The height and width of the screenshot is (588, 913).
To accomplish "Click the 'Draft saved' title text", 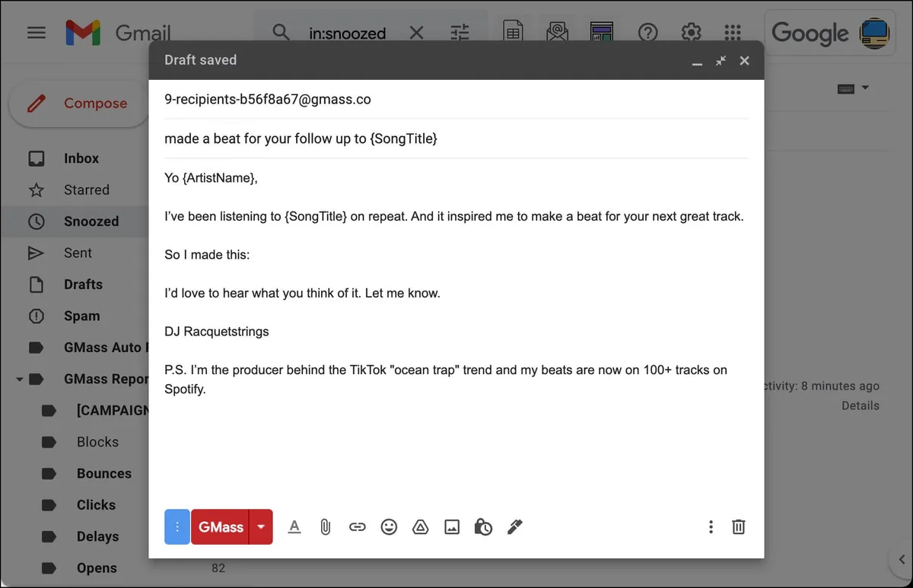I will (x=201, y=60).
